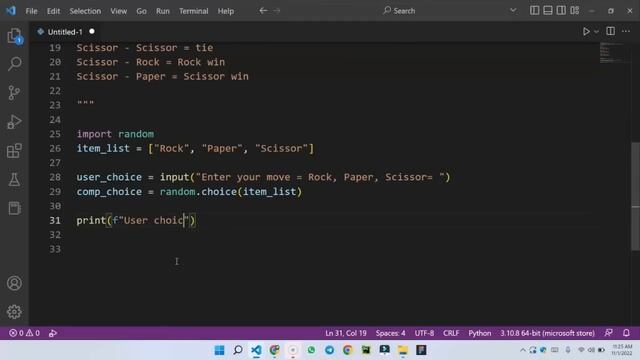Toggle Primary Side Bar visibility
The width and height of the screenshot is (640, 360).
534,11
